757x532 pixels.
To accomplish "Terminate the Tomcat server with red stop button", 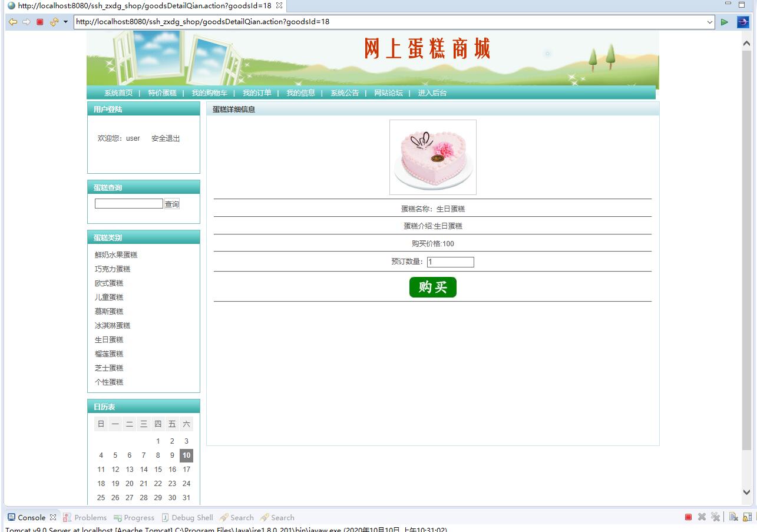I will (x=688, y=517).
